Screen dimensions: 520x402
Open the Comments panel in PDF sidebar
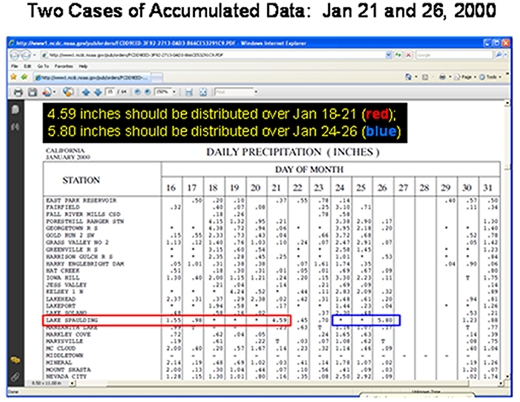click(x=15, y=360)
